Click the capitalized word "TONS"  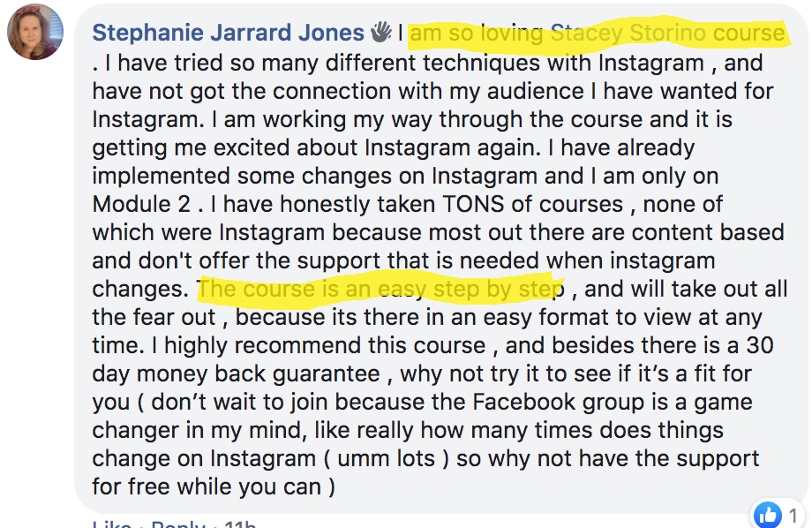(x=473, y=204)
